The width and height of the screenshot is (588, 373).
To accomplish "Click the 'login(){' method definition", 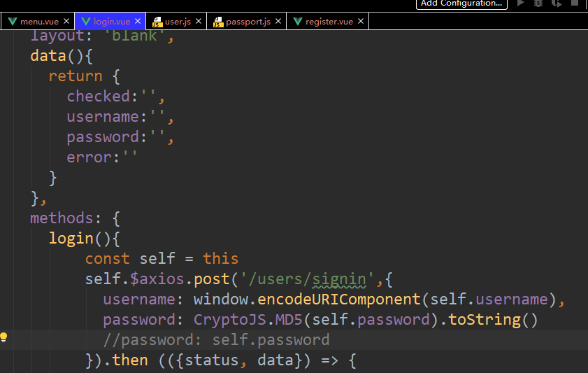I will (85, 239).
